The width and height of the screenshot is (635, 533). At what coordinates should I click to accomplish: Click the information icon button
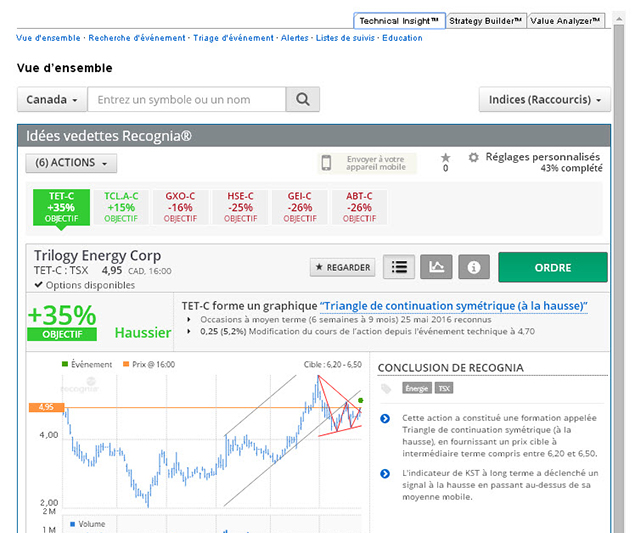(474, 267)
